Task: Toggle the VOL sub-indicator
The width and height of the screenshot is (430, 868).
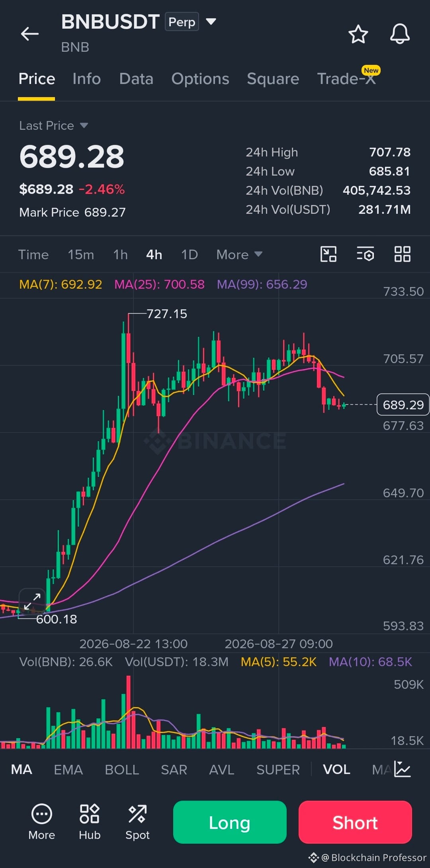Action: coord(336,769)
